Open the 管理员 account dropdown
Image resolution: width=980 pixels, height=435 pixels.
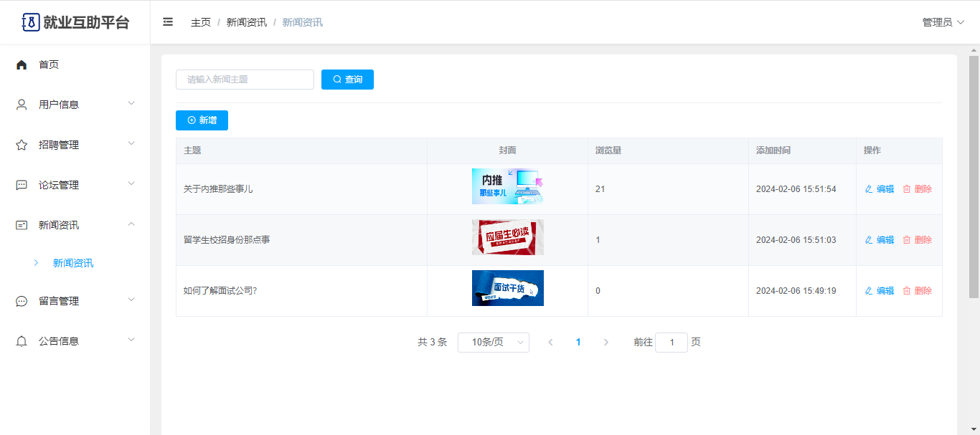click(x=943, y=22)
